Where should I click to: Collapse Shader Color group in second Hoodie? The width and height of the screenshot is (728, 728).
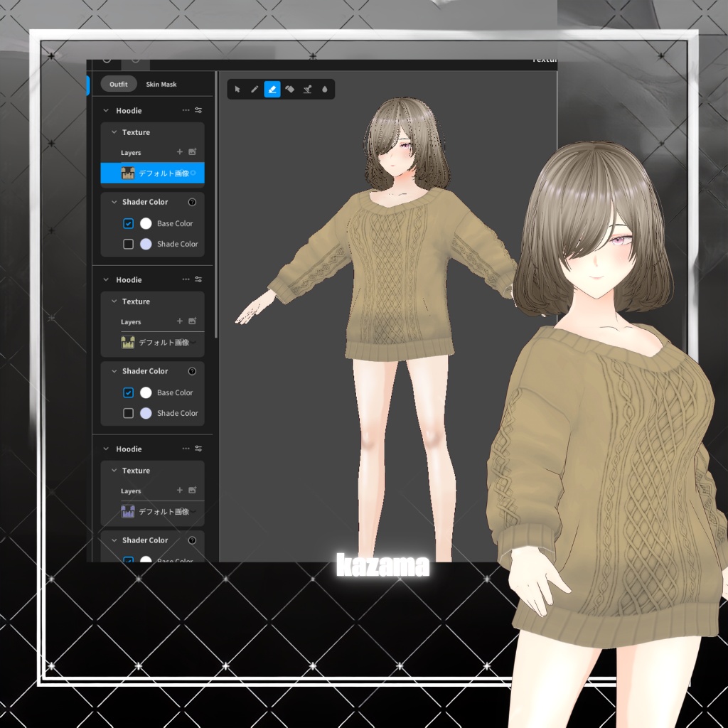[114, 371]
